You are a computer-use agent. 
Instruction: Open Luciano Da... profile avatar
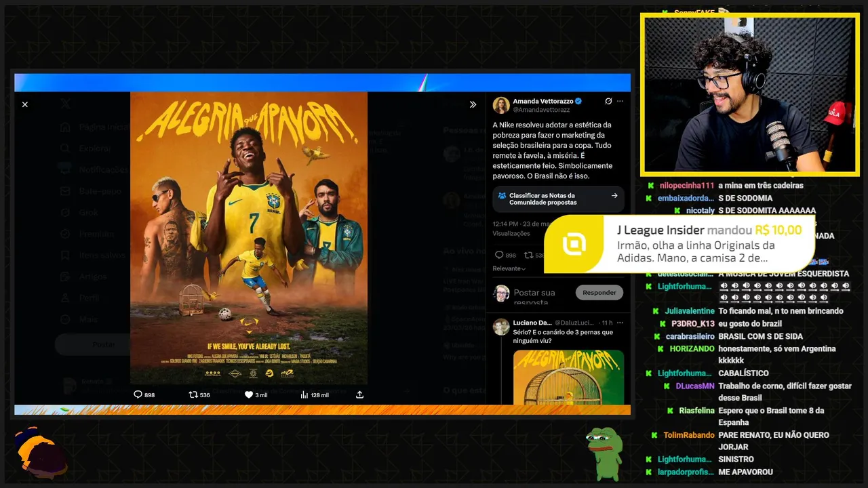501,327
